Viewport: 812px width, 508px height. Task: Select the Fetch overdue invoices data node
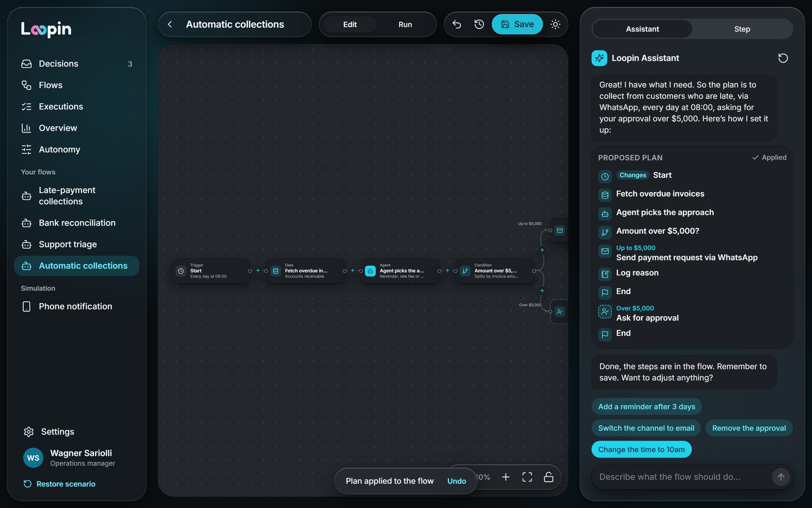pyautogui.click(x=305, y=271)
